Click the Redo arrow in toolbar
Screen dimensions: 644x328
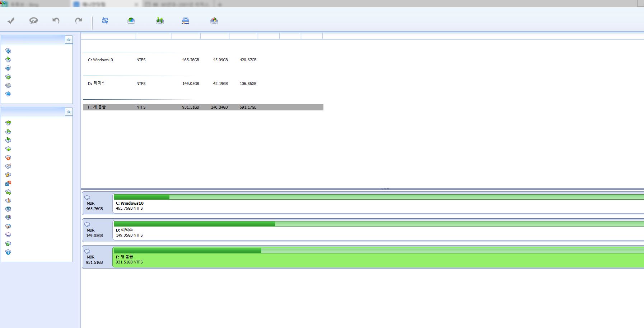79,20
